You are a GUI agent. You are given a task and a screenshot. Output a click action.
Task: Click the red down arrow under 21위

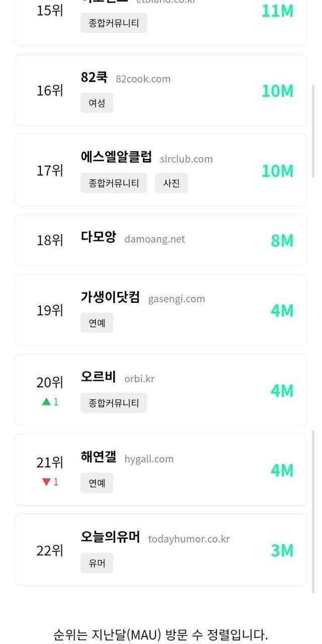point(46,481)
